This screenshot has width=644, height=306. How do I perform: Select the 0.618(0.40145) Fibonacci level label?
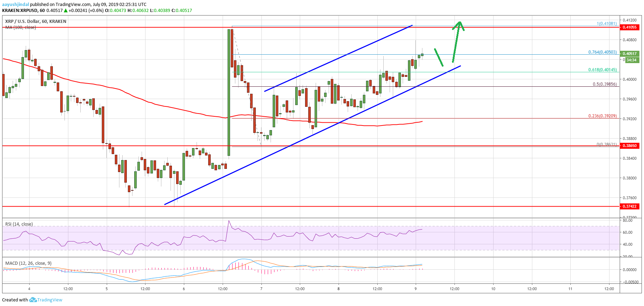602,70
